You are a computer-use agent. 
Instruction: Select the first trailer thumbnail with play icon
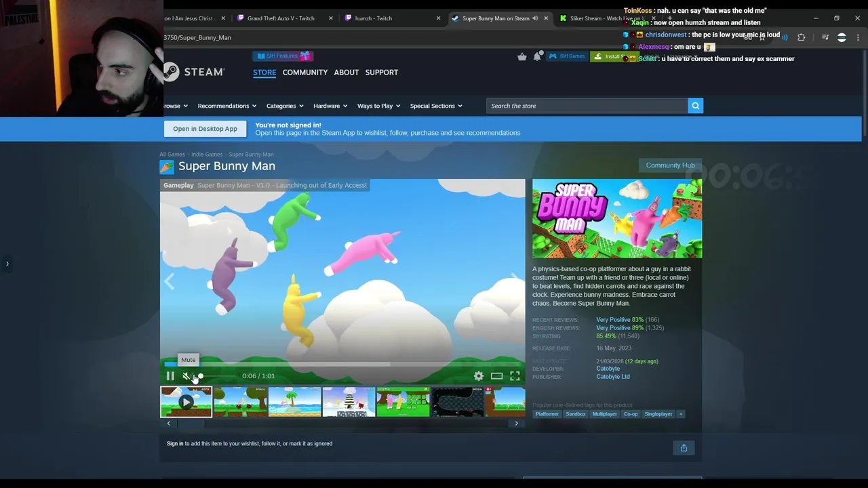[x=186, y=402]
